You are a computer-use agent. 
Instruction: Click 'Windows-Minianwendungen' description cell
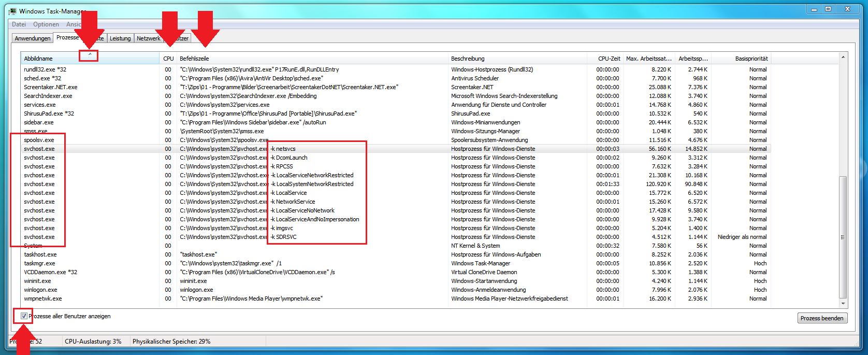pyautogui.click(x=486, y=122)
